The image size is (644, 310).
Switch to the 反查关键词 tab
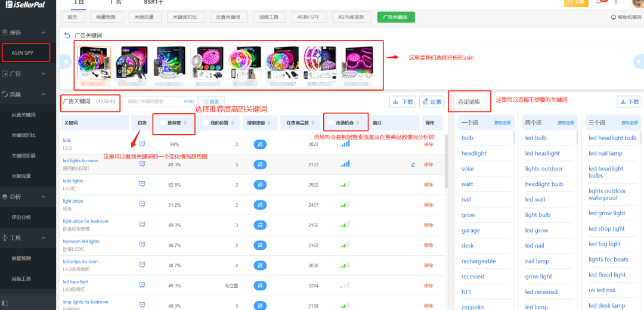(x=229, y=17)
